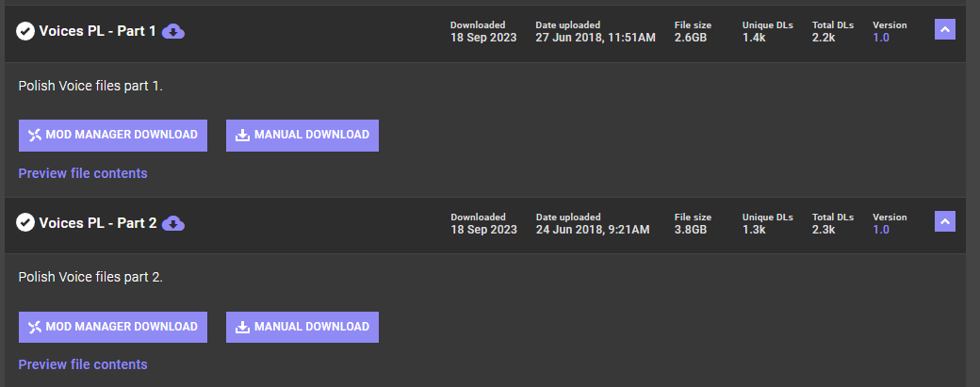The image size is (980, 387).
Task: Click the cloud download icon next to Part 2 title
Action: [173, 223]
